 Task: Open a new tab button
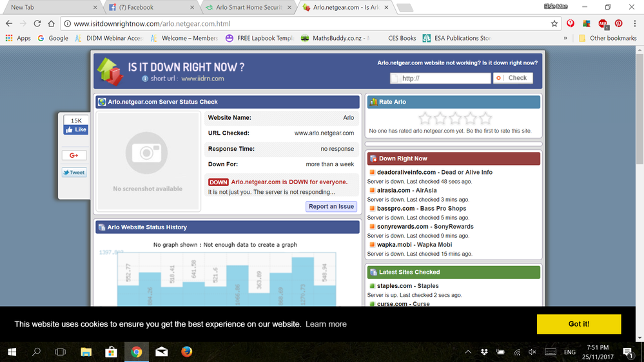(405, 8)
